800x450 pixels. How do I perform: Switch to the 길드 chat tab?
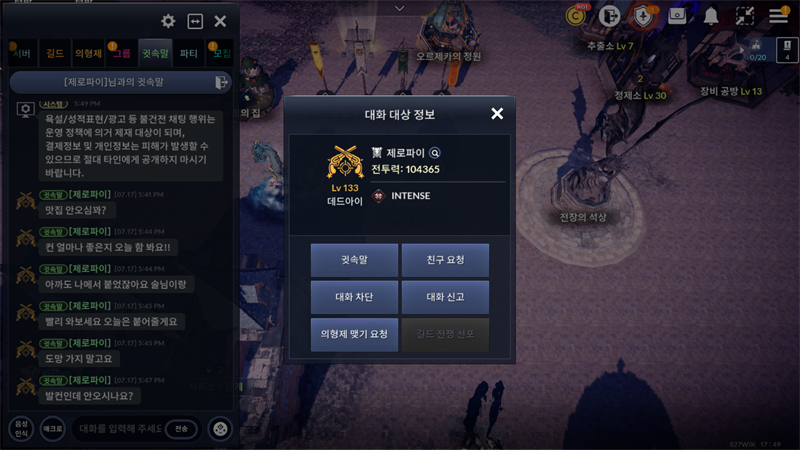(55, 53)
